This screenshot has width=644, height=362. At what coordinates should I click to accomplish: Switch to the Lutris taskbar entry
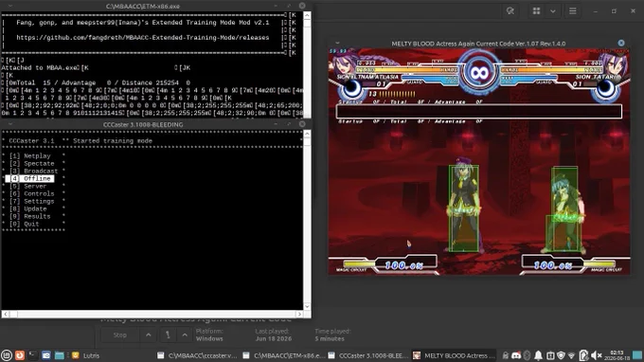[86, 355]
